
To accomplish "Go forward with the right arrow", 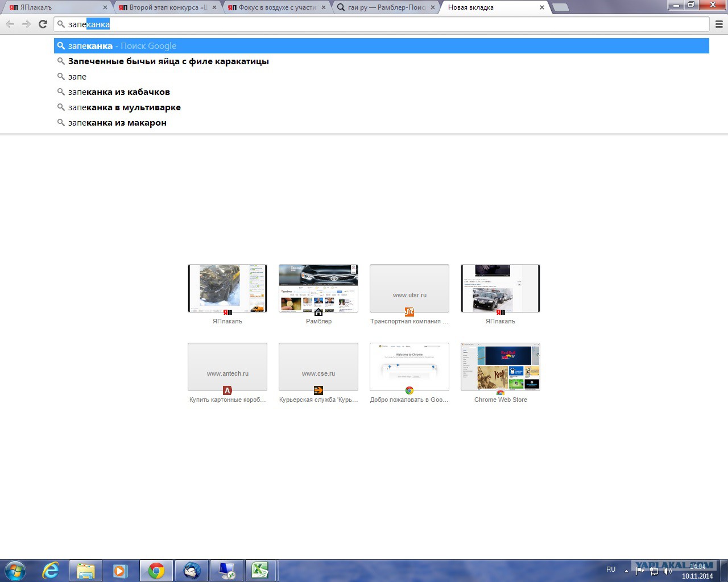I will point(26,24).
